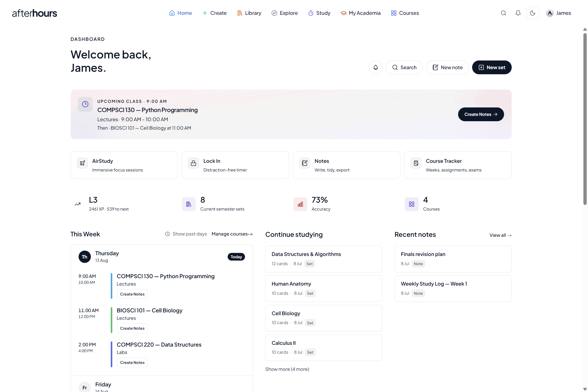
Task: Toggle Show past days
Action: pyautogui.click(x=186, y=234)
